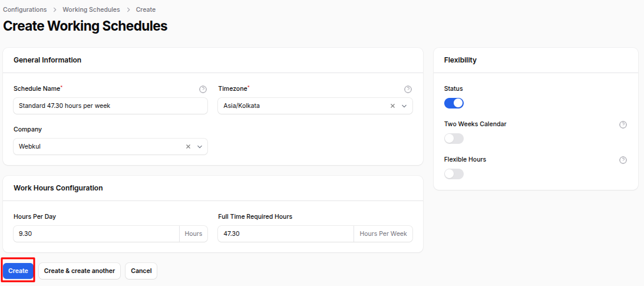
Task: Open Working Schedules breadcrumb link
Action: [91, 10]
